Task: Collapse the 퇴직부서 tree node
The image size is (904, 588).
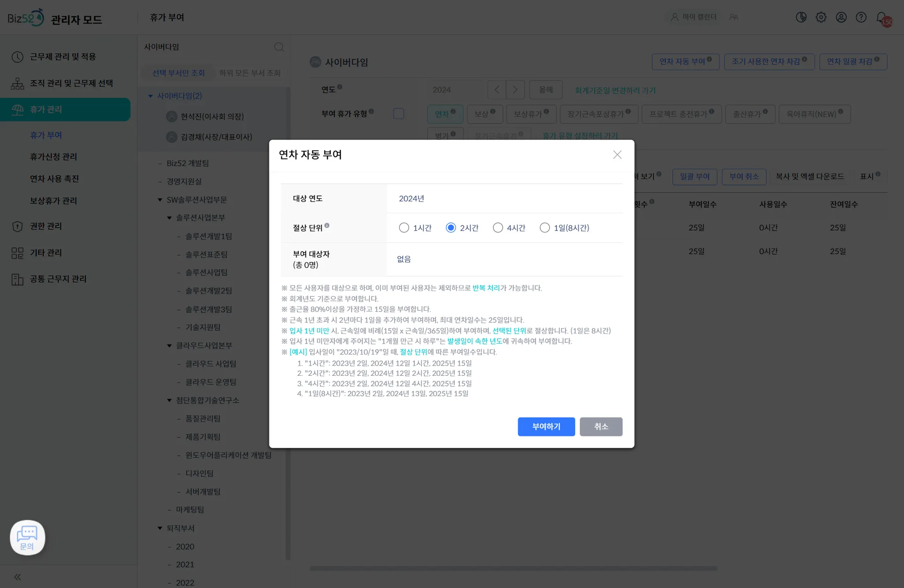Action: tap(160, 528)
